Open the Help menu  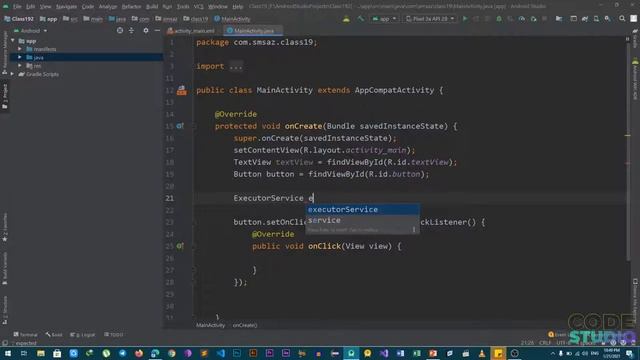pos(238,7)
